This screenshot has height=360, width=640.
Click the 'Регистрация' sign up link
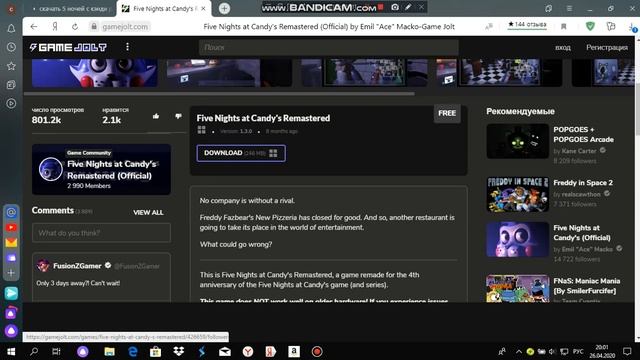[x=607, y=47]
